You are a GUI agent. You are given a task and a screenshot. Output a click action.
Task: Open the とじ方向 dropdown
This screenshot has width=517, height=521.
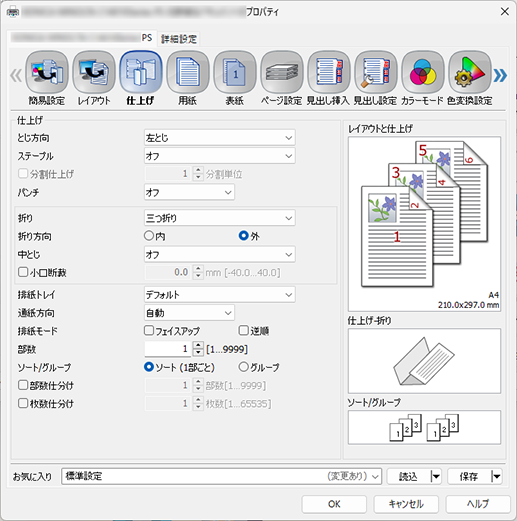coord(220,138)
